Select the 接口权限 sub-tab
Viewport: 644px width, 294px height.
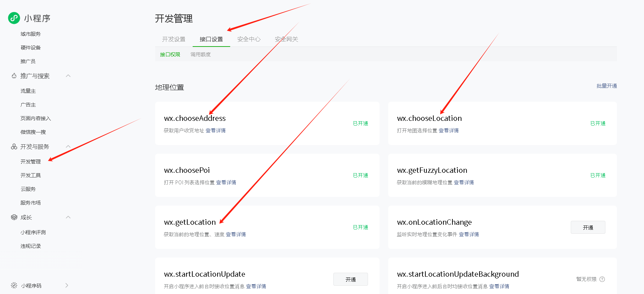[x=170, y=54]
